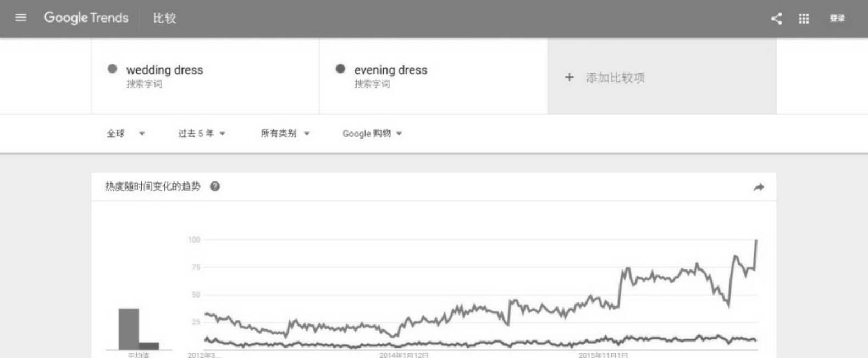Viewport: 868px width, 358px height.
Task: Edit the evening dress search term
Action: (x=390, y=70)
